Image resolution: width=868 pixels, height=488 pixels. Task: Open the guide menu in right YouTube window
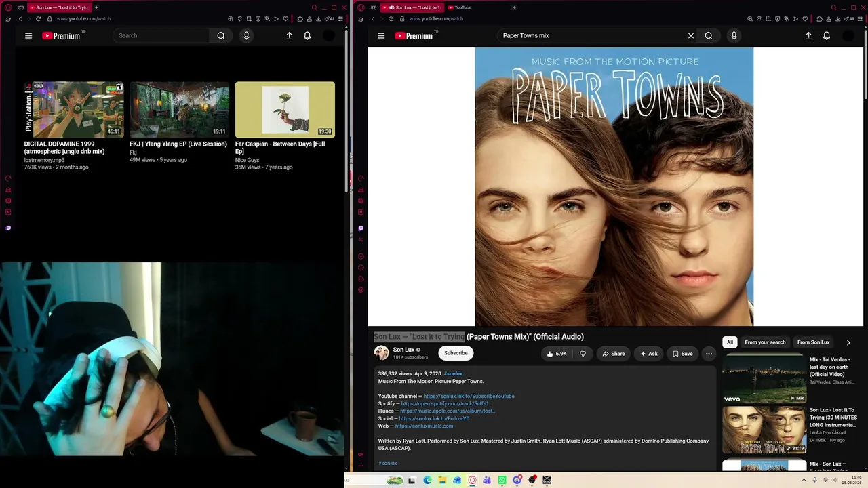[381, 36]
